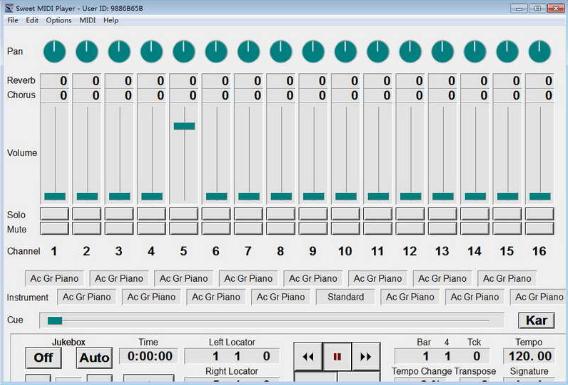
Task: Click the Time display 0:00:00
Action: tap(149, 356)
